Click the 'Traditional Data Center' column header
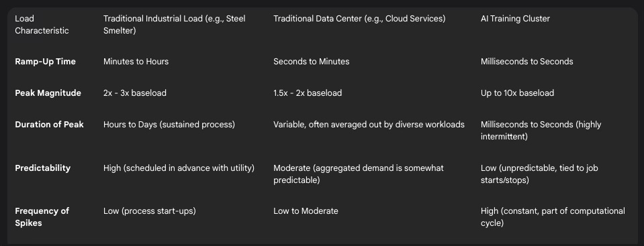The image size is (644, 246). point(359,19)
